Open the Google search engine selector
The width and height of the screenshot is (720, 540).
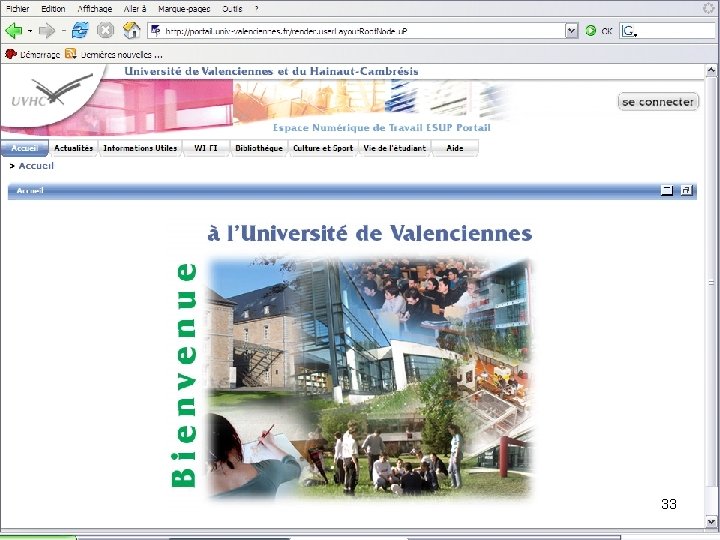629,31
